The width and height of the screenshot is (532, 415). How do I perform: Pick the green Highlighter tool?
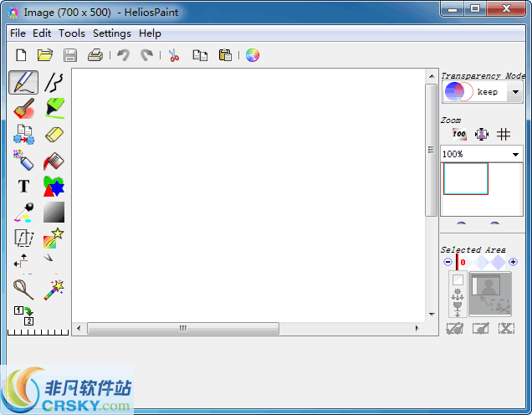pos(54,108)
